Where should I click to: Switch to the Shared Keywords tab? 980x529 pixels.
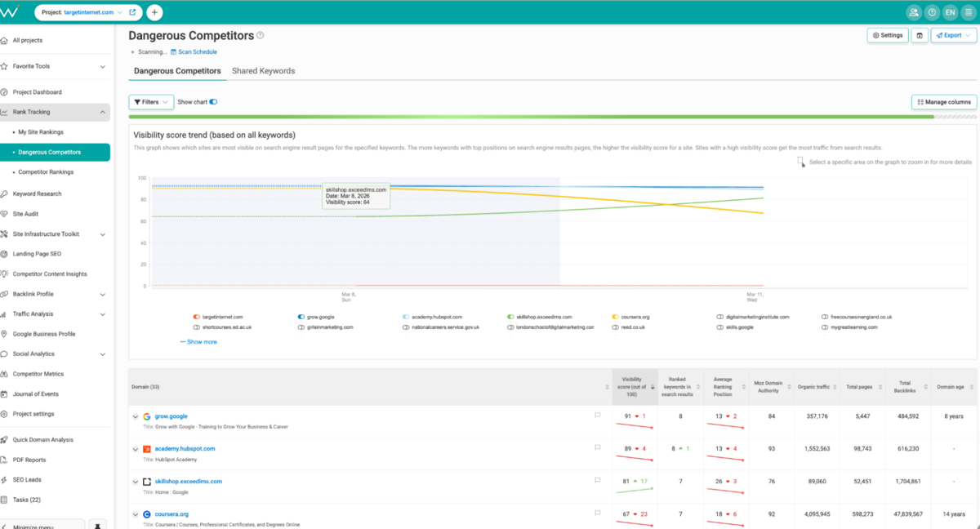coord(263,71)
